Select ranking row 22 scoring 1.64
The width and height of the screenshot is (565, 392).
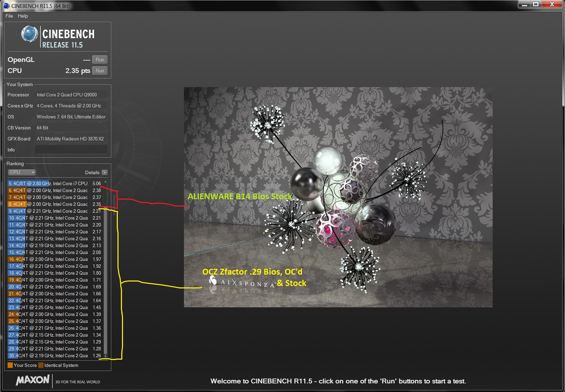coord(55,300)
